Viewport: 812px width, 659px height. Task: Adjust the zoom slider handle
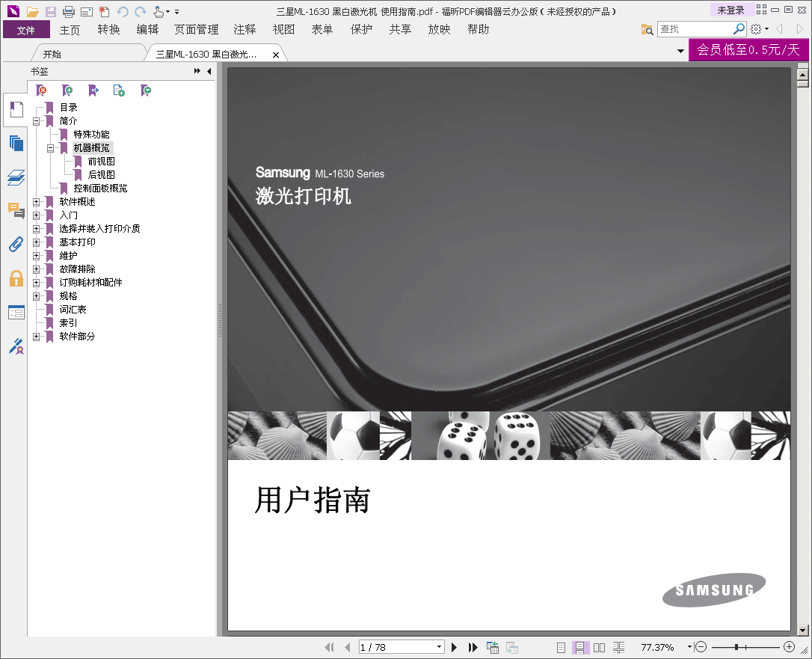(736, 646)
